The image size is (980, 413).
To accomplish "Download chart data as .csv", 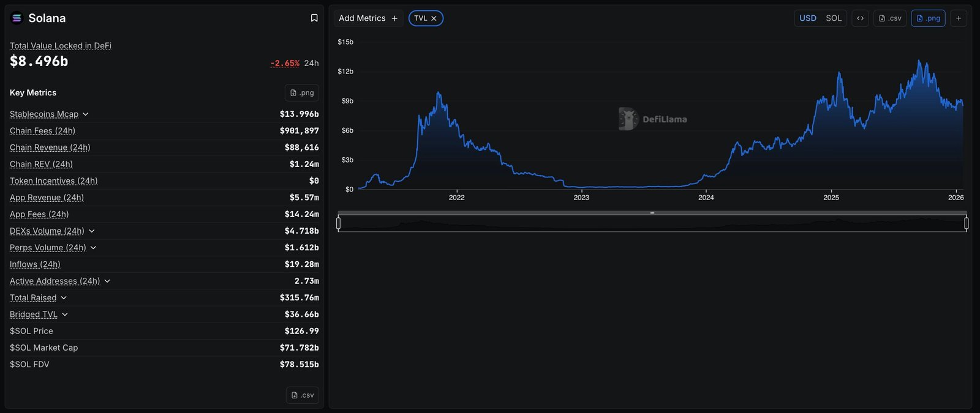I will pyautogui.click(x=889, y=18).
